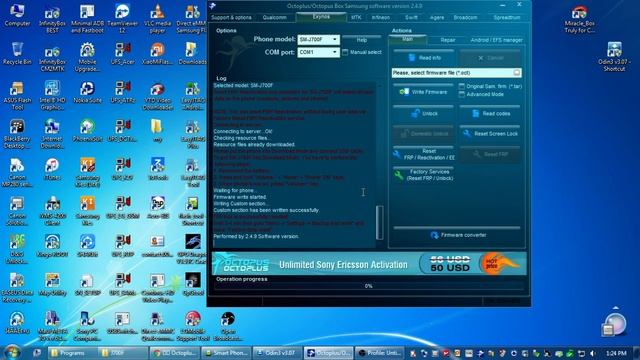Switch to Support & options tab
This screenshot has height=360, width=640.
[231, 18]
